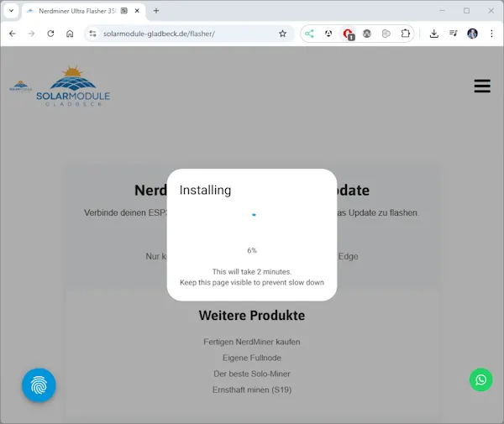The image size is (504, 424).
Task: Open the hamburger menu on the site
Action: (481, 86)
